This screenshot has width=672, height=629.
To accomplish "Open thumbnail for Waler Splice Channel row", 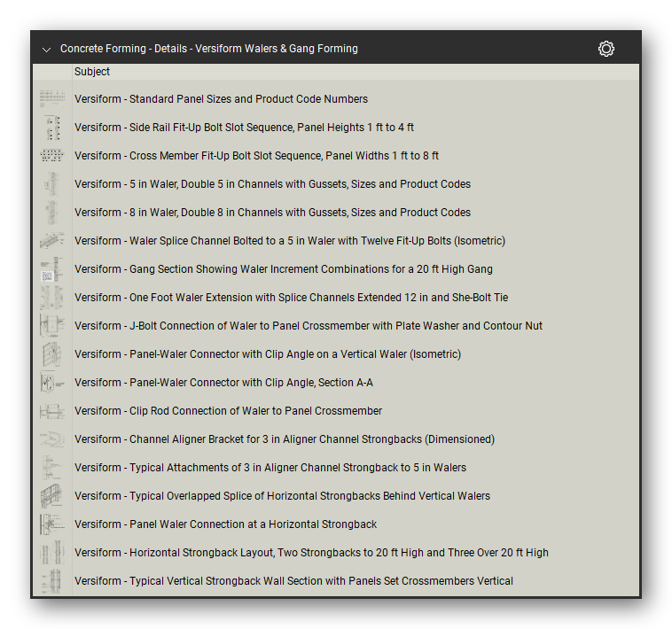I will [52, 241].
